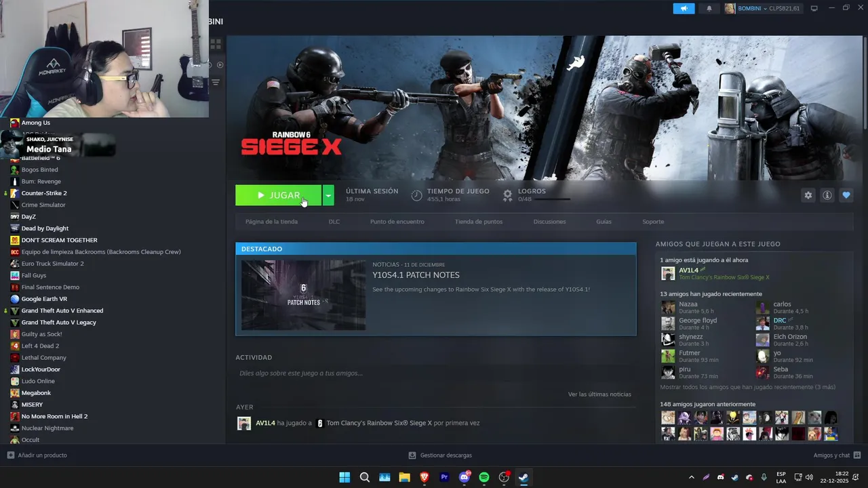Launch the game with JUGAR button
Viewport: 868px width, 488px height.
278,195
